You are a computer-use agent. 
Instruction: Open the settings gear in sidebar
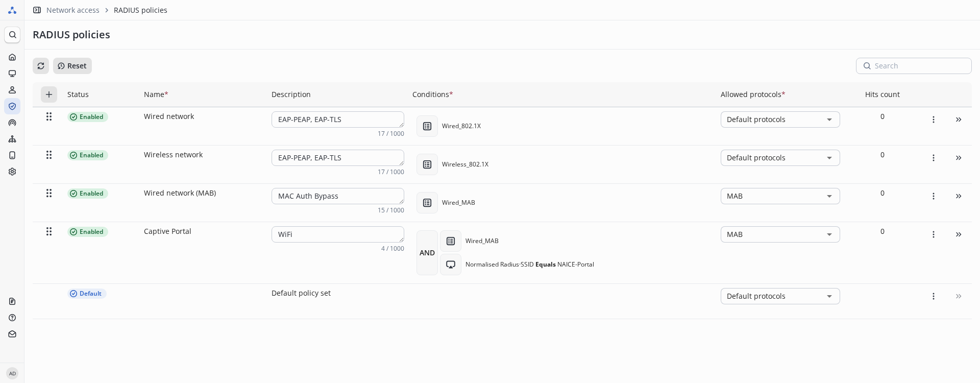[x=12, y=172]
